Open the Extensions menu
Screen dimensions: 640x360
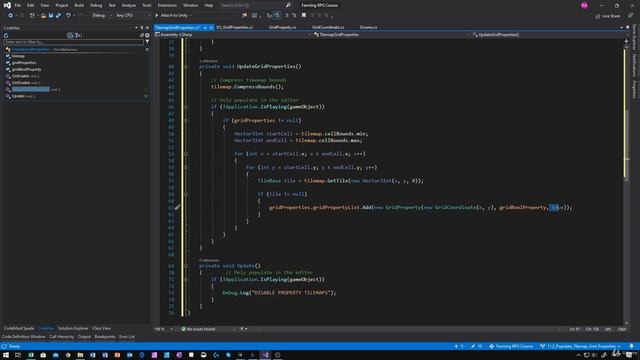167,5
